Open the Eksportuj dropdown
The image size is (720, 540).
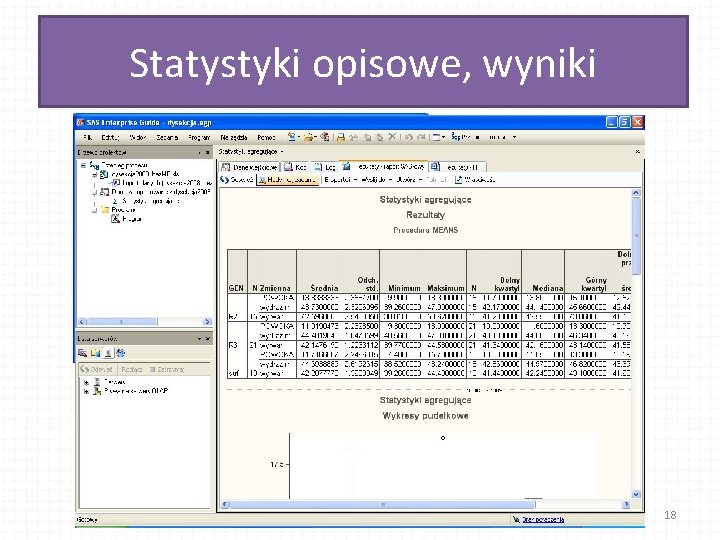(x=340, y=180)
